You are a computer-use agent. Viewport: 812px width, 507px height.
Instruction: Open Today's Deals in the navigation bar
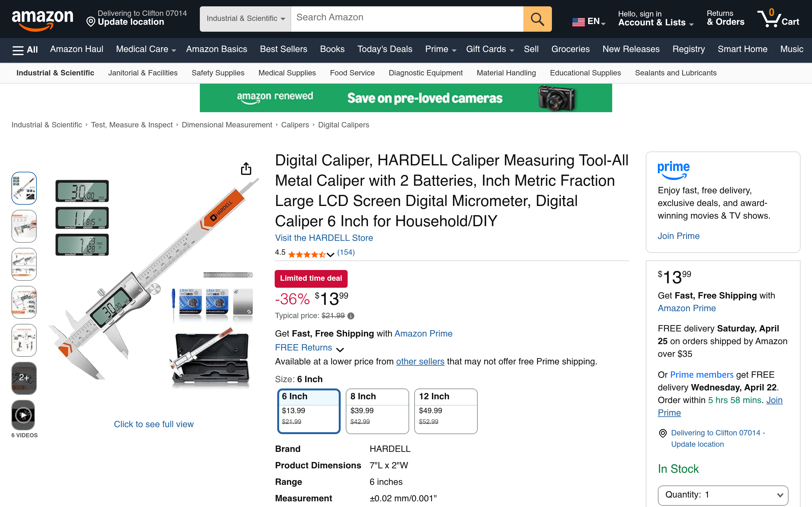pyautogui.click(x=384, y=49)
